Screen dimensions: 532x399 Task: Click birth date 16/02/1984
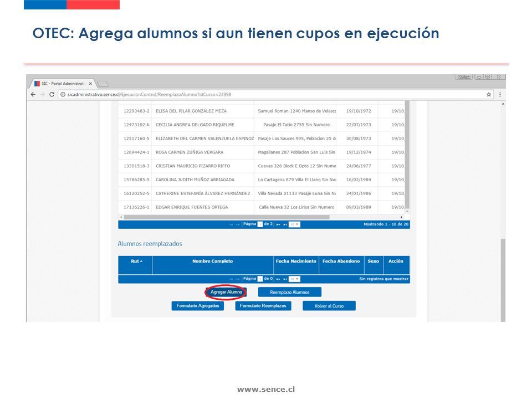pos(359,180)
